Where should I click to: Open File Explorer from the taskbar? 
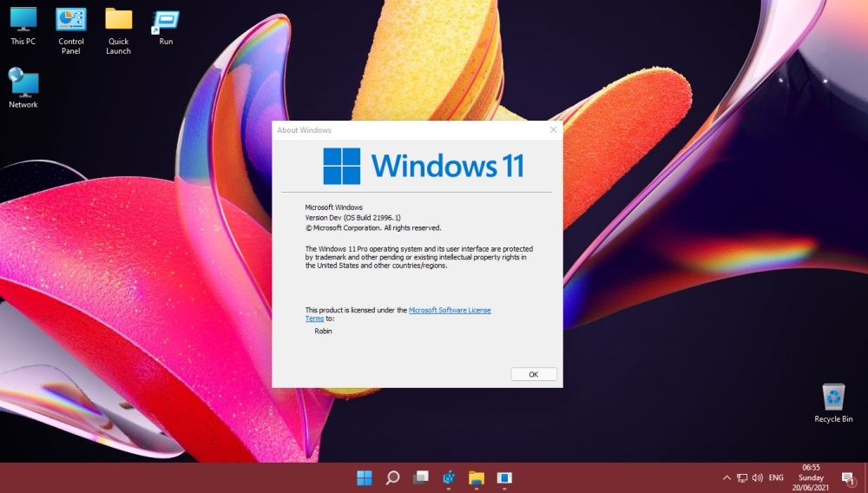click(x=476, y=477)
